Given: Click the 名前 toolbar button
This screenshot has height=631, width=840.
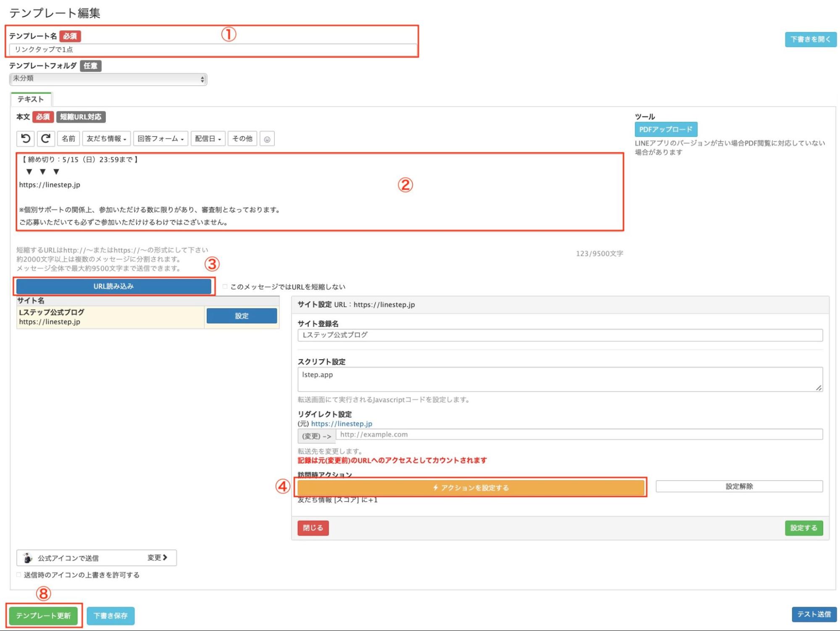Looking at the screenshot, I should click(x=68, y=139).
